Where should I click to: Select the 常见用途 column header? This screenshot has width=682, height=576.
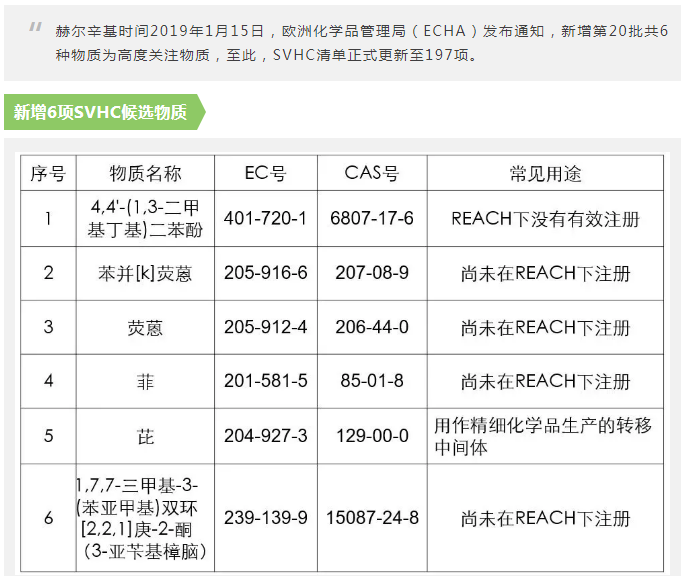coord(545,173)
